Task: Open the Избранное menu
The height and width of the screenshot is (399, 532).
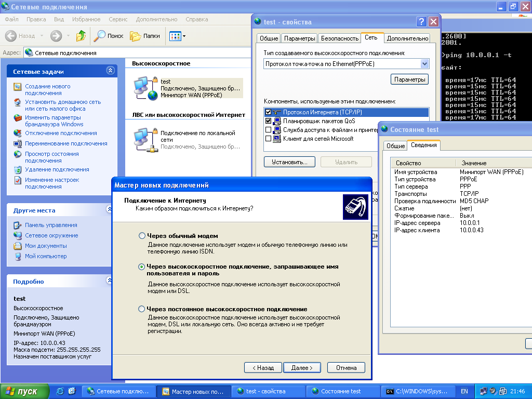Action: coord(86,19)
